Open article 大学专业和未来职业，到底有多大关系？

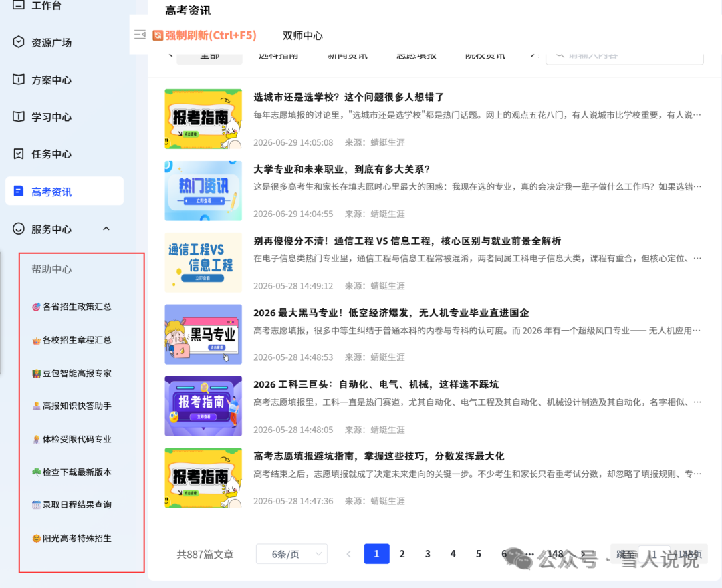[x=341, y=169]
